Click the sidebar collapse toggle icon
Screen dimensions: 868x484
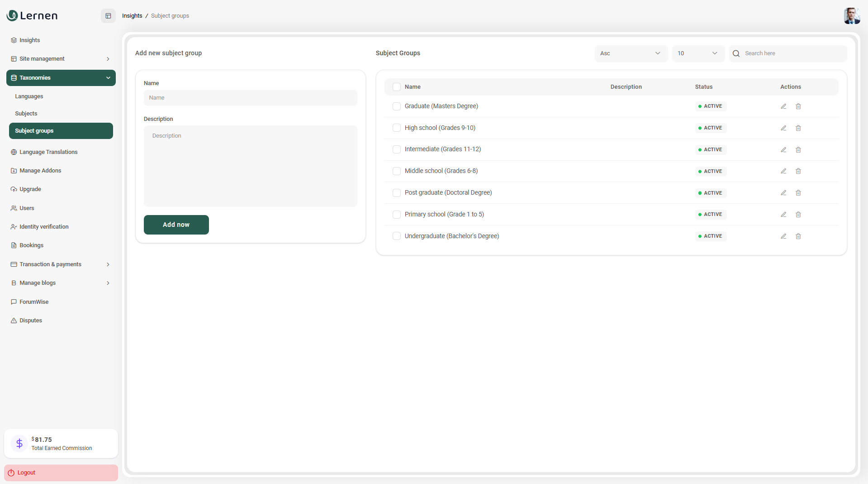[x=108, y=16]
